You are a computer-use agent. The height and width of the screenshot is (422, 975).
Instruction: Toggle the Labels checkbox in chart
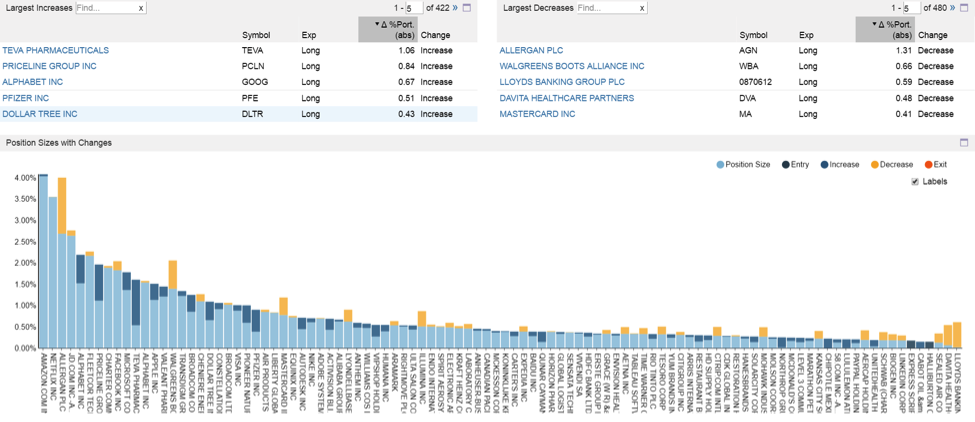coord(914,181)
